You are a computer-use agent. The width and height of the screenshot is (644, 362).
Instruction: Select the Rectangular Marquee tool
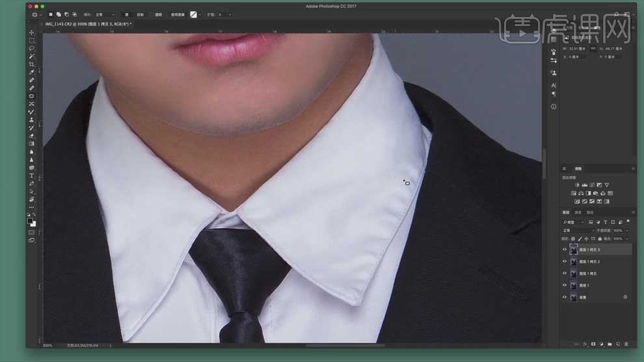[32, 41]
